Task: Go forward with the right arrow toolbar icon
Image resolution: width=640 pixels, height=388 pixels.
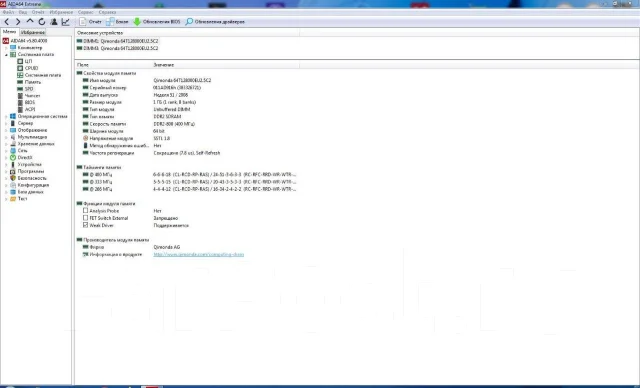Action: tap(18, 22)
